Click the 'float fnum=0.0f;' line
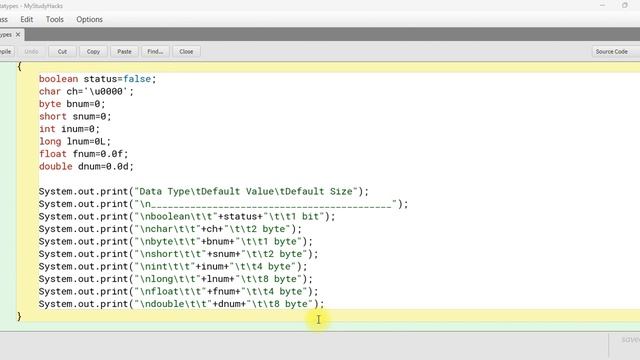 pos(84,154)
